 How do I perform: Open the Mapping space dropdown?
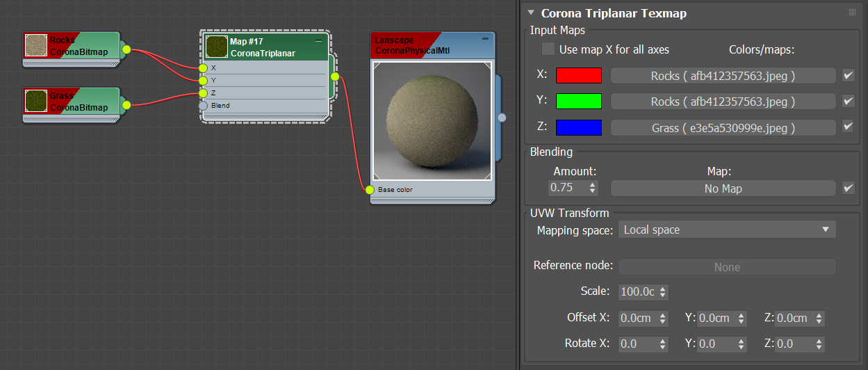727,230
